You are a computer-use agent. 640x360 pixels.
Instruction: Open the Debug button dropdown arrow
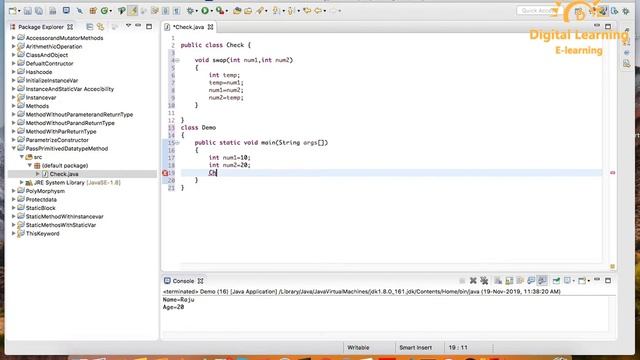tap(196, 11)
